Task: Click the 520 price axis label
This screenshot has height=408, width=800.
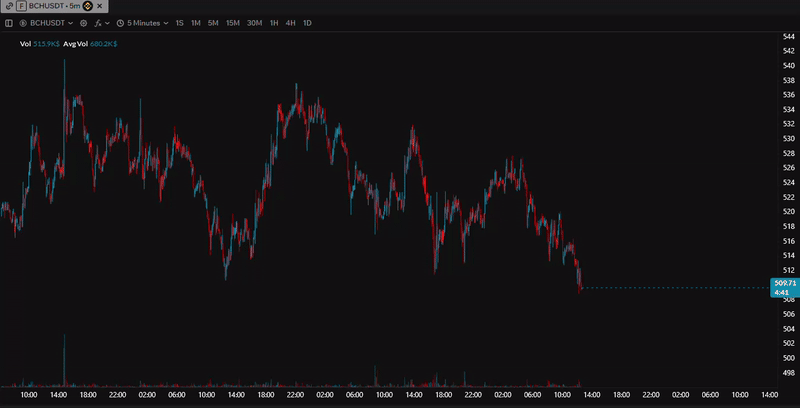Action: click(789, 211)
